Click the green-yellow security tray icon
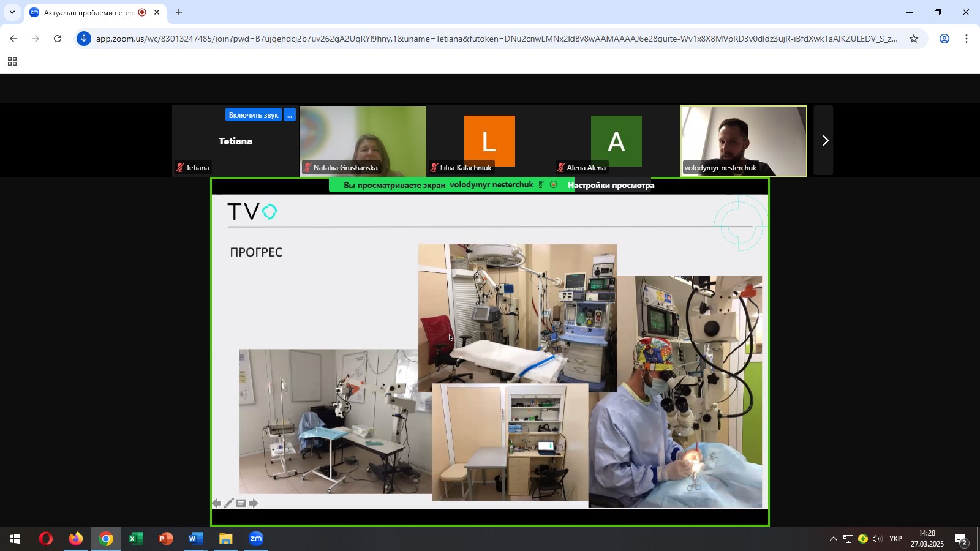This screenshot has height=551, width=980. tap(863, 539)
